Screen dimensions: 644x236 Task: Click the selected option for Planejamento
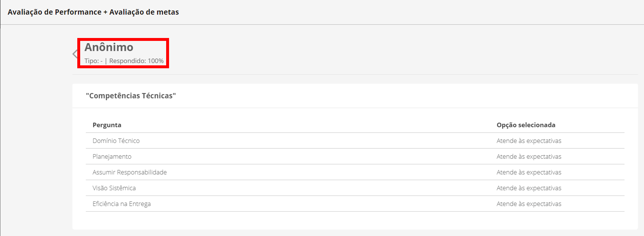click(529, 156)
